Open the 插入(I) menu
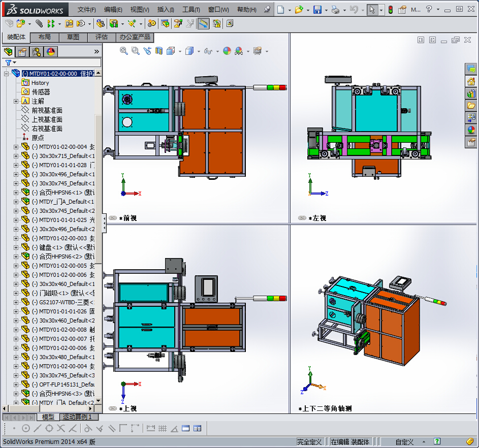The image size is (479, 448). (166, 10)
